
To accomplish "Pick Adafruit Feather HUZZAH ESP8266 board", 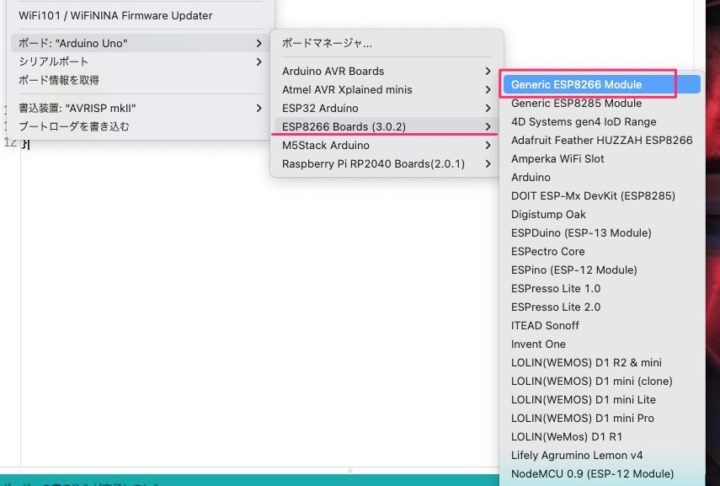I will coord(601,140).
